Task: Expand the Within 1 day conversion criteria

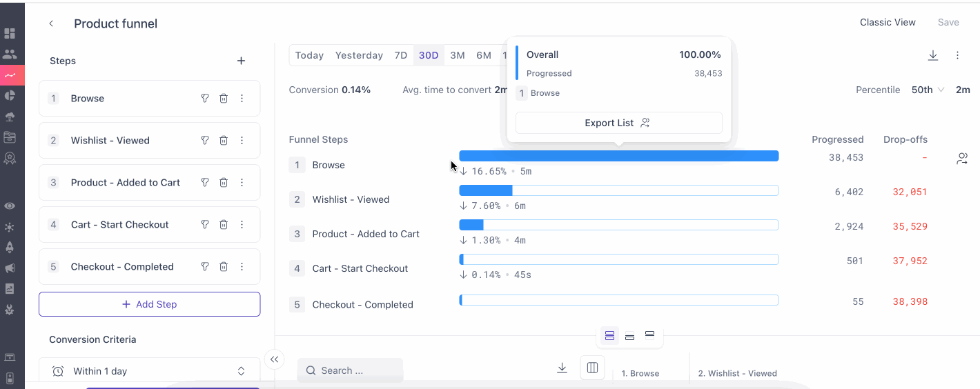Action: coord(149,371)
